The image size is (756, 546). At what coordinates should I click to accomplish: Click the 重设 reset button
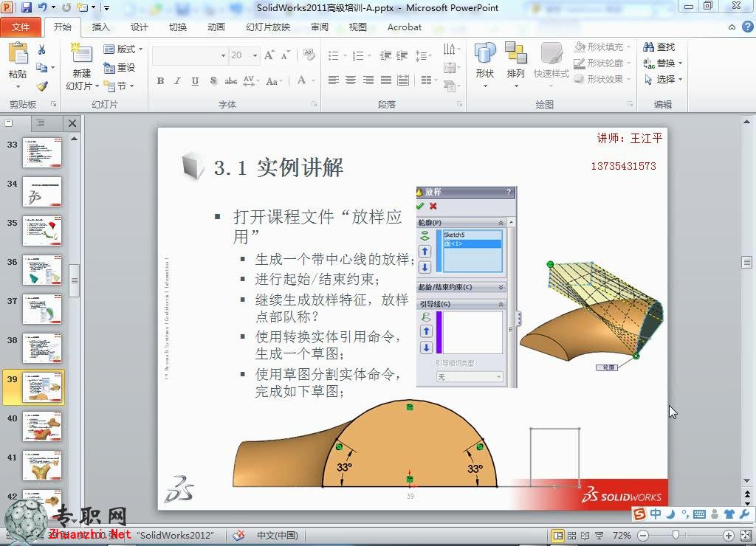(x=120, y=68)
